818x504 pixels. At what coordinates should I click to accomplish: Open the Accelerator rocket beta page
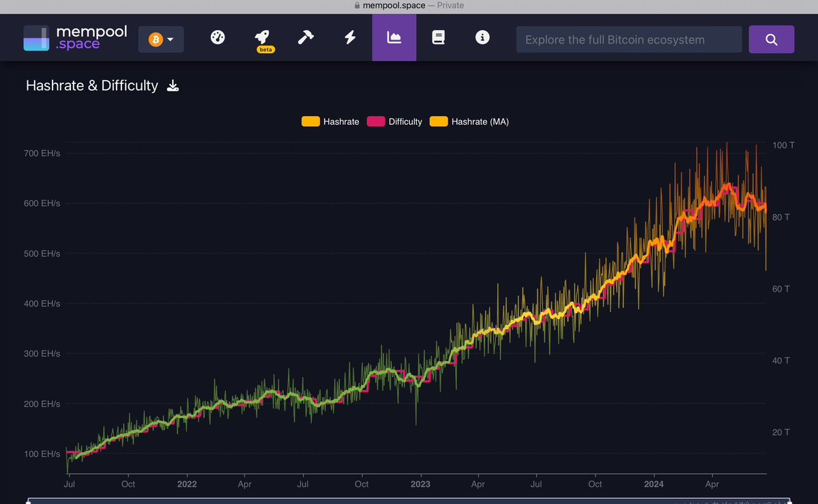coord(262,38)
